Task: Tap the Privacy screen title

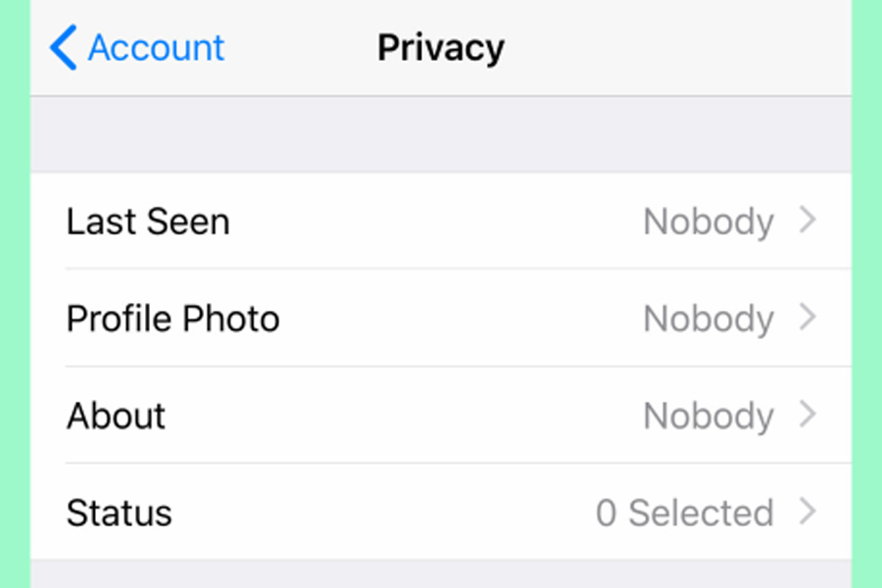Action: click(x=440, y=47)
